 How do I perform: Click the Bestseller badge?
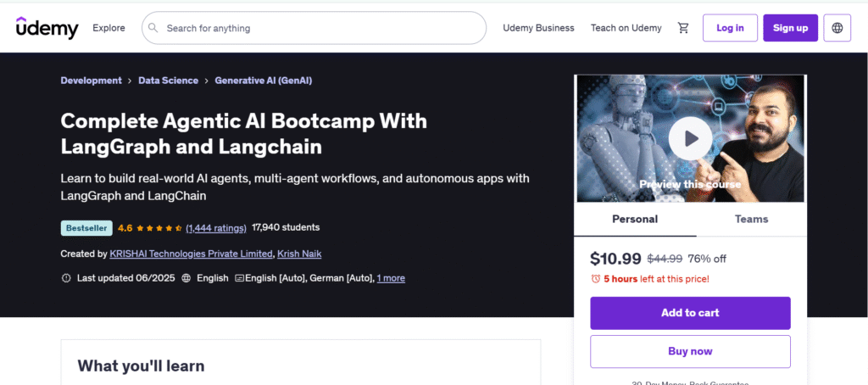pos(87,227)
